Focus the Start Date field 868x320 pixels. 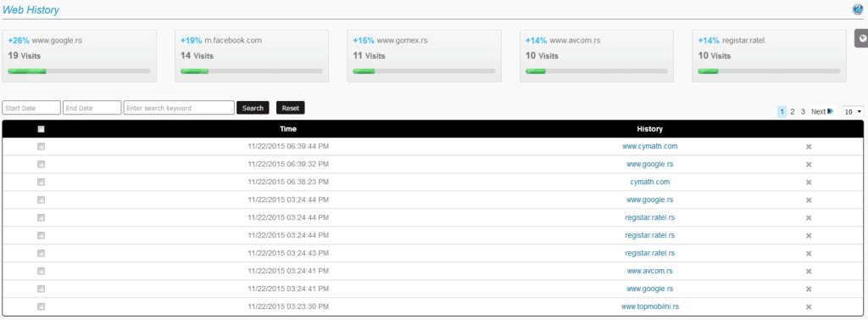(x=31, y=108)
